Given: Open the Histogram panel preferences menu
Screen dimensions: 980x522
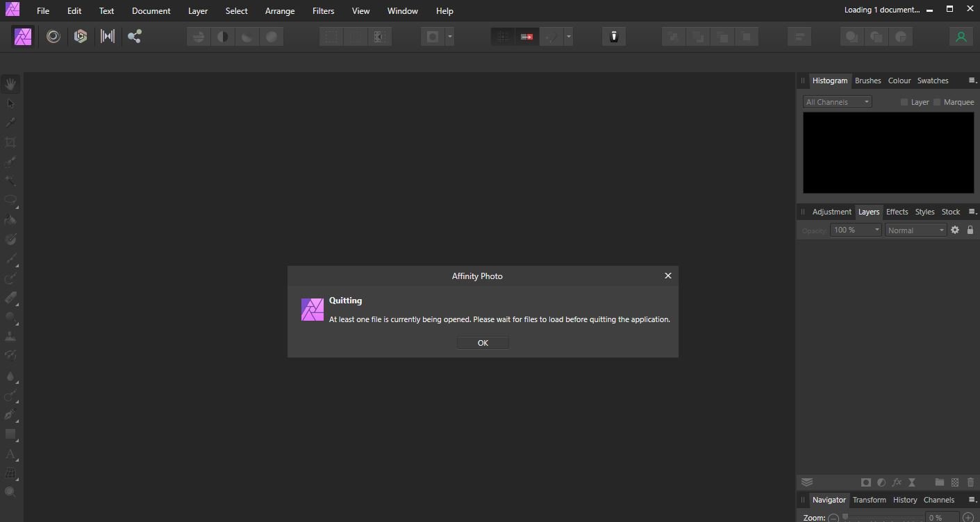Looking at the screenshot, I should 972,81.
